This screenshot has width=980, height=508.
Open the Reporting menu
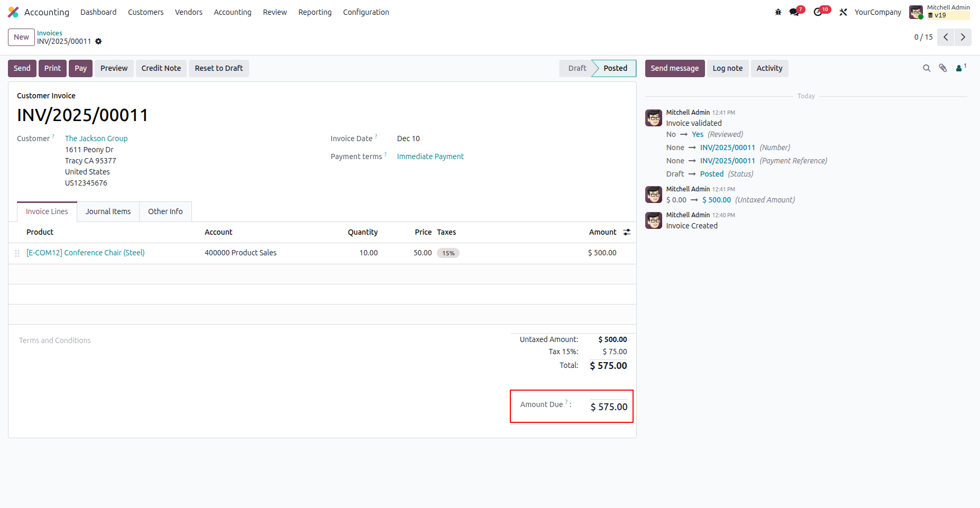(x=315, y=12)
